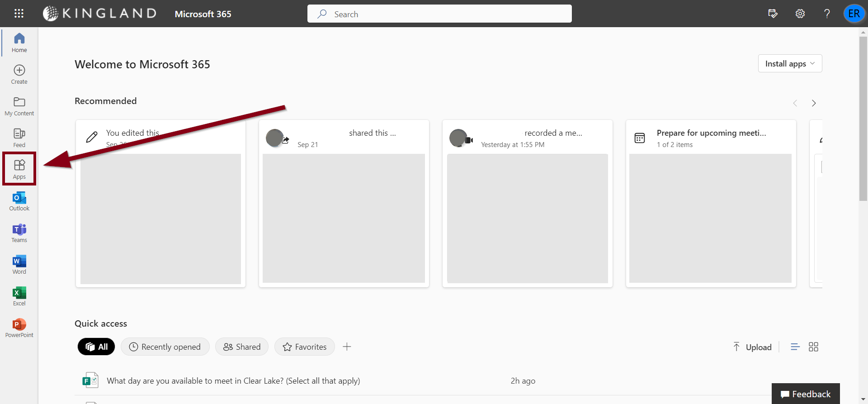
Task: Click the Forms file icon in the list
Action: (x=90, y=380)
